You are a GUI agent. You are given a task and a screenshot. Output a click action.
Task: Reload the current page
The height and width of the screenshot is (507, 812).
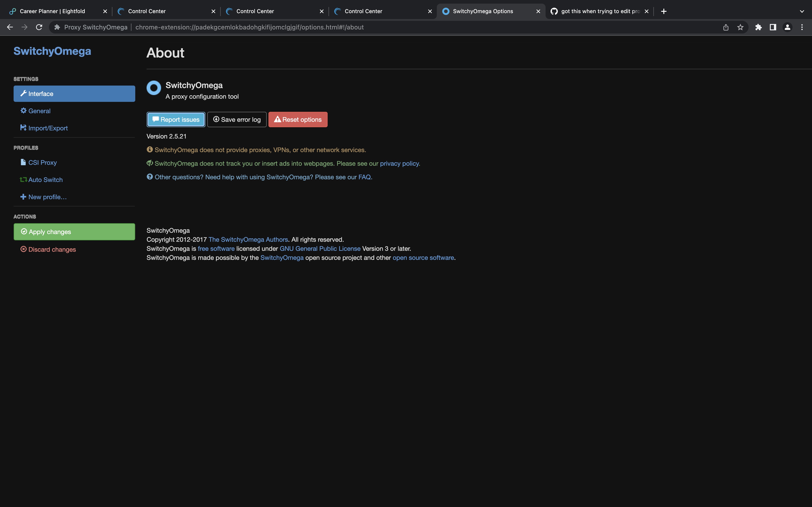coord(39,27)
